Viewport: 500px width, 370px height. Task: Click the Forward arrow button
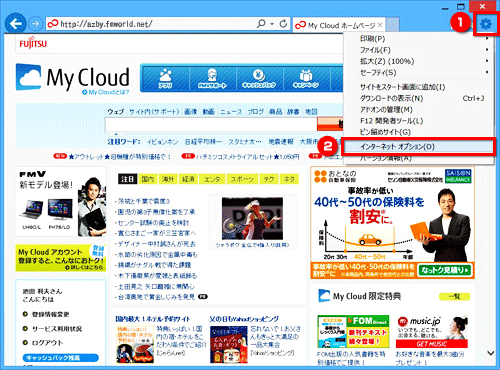tap(35, 24)
